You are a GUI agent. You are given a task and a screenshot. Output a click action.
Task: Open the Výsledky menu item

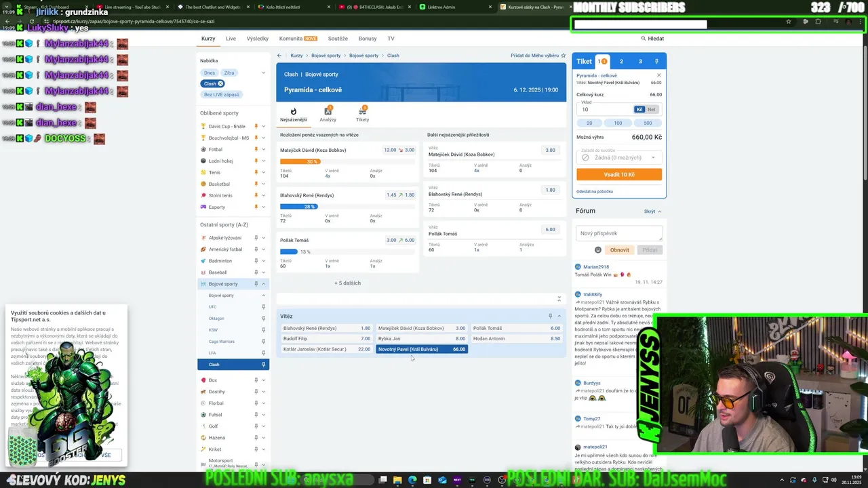258,39
